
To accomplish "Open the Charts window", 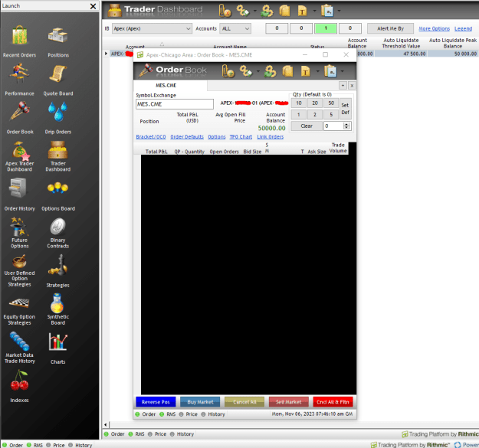I will point(58,348).
